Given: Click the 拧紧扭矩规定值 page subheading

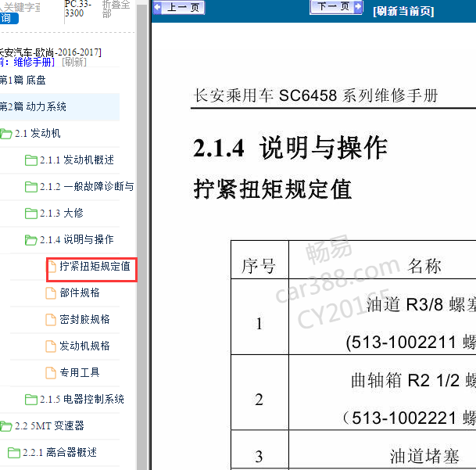Looking at the screenshot, I should click(x=273, y=188).
